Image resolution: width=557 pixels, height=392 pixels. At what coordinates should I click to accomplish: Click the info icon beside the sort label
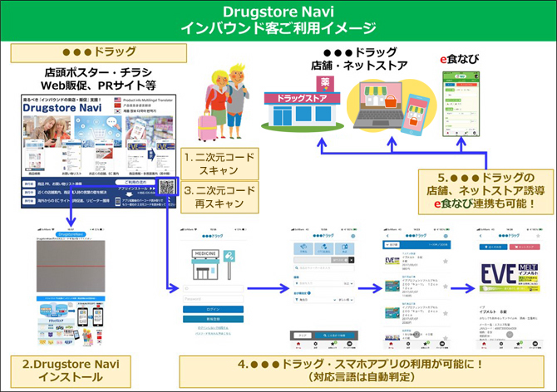coord(309,293)
